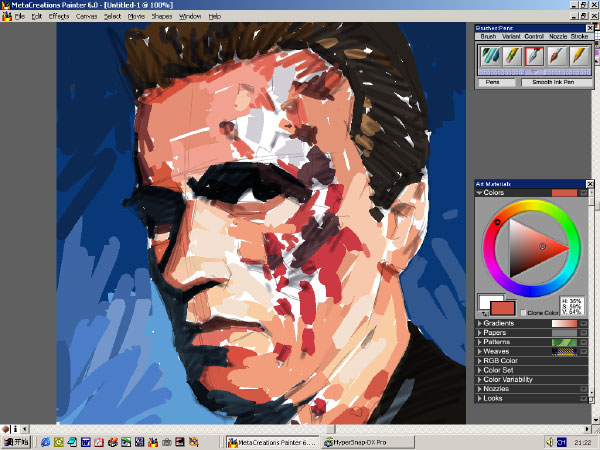Open the File menu
Viewport: 600px width, 450px height.
[x=20, y=16]
